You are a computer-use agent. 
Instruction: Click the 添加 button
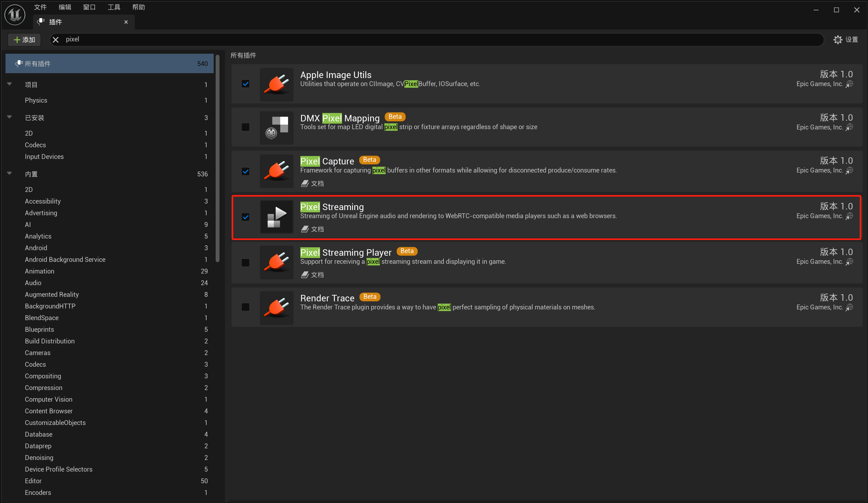24,39
